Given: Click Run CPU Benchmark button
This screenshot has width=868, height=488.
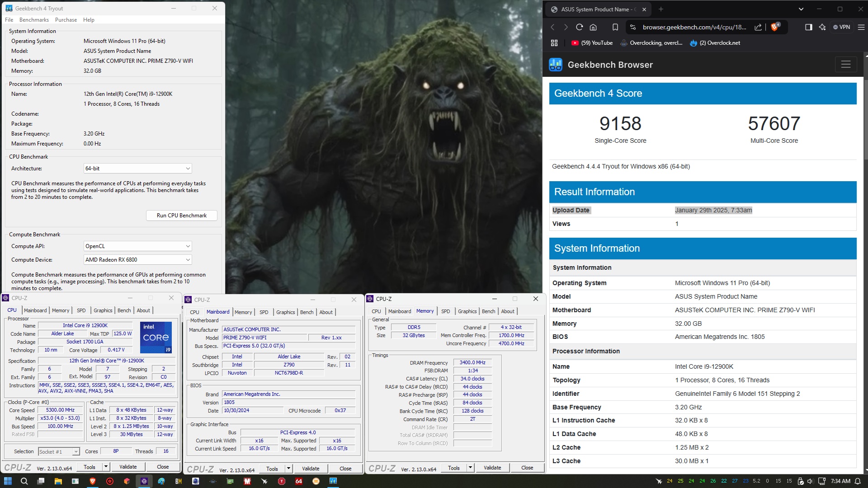Looking at the screenshot, I should tap(182, 216).
